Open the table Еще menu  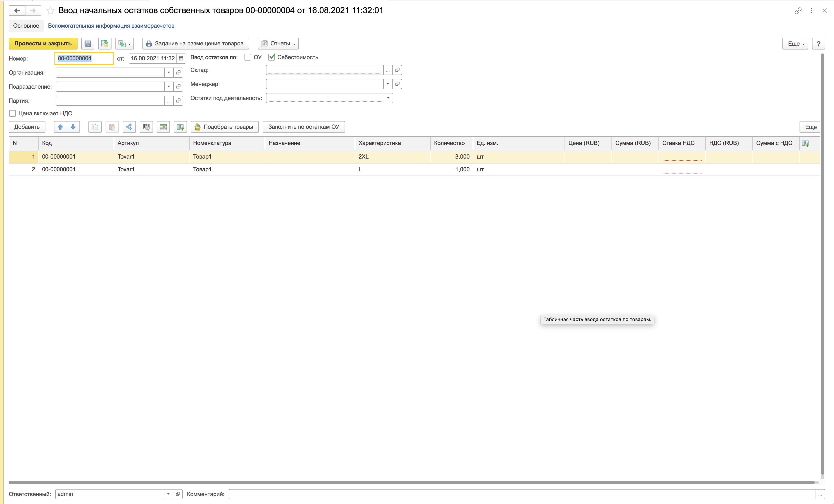[810, 127]
